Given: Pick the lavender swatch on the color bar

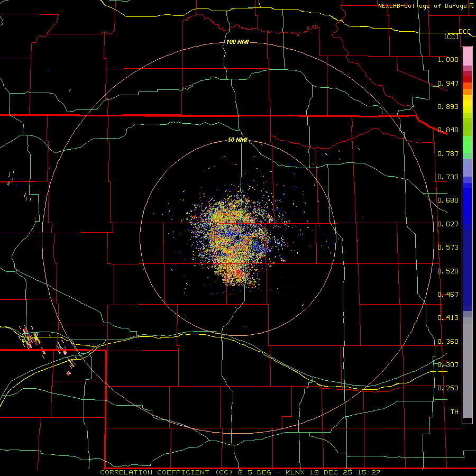Looking at the screenshot, I should (x=467, y=168).
